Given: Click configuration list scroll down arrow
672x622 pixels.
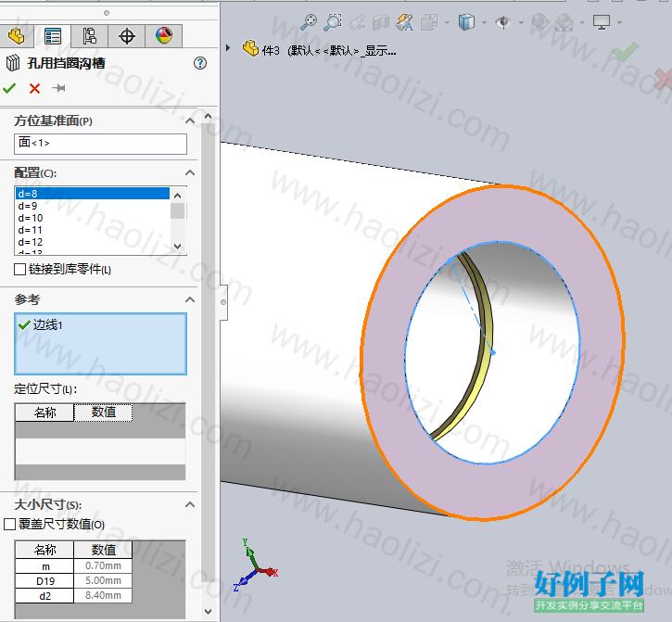Looking at the screenshot, I should [x=178, y=246].
